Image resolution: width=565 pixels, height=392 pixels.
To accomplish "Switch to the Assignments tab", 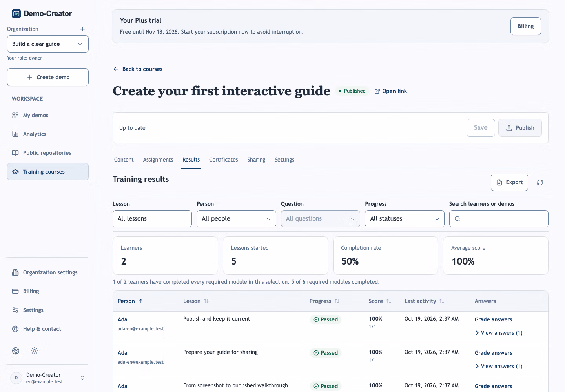I will [158, 160].
